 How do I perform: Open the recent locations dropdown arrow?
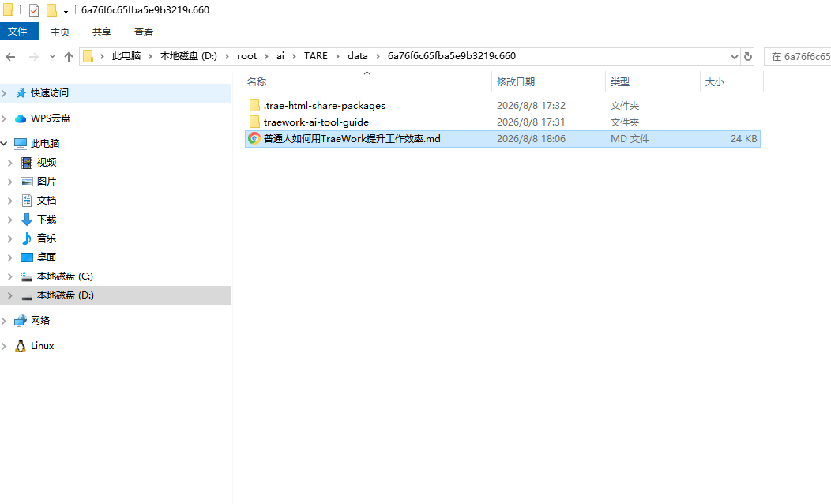52,56
